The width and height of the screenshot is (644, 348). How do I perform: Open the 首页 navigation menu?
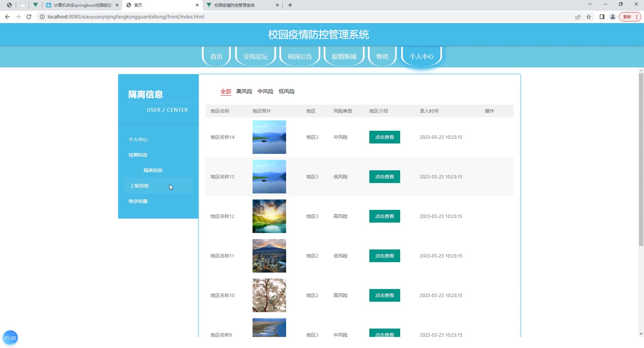[216, 56]
